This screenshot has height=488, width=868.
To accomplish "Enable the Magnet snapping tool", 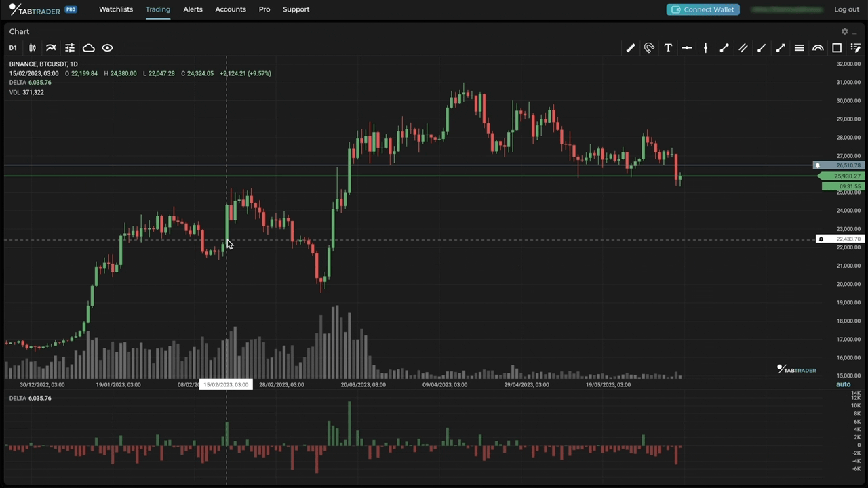I will coord(649,47).
